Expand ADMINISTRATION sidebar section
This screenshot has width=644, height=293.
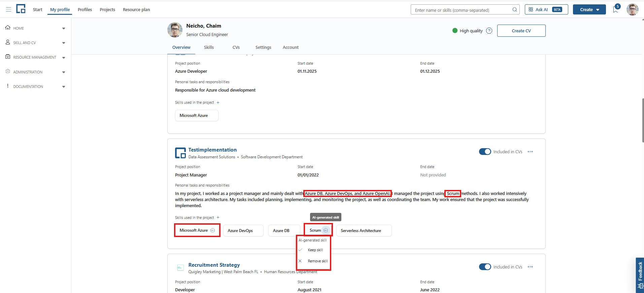(64, 72)
